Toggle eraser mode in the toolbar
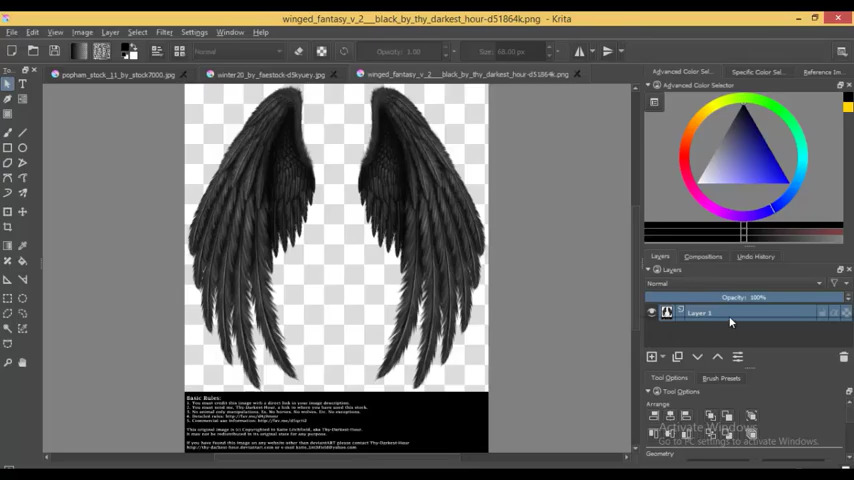854x480 pixels. [x=298, y=52]
